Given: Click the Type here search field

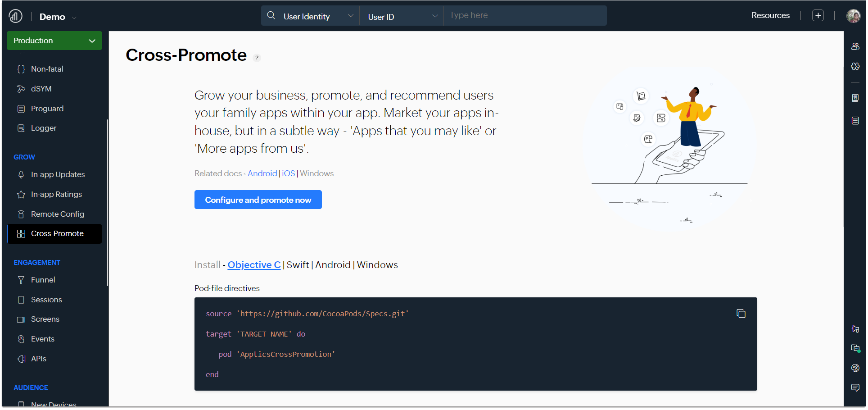Looking at the screenshot, I should point(524,16).
